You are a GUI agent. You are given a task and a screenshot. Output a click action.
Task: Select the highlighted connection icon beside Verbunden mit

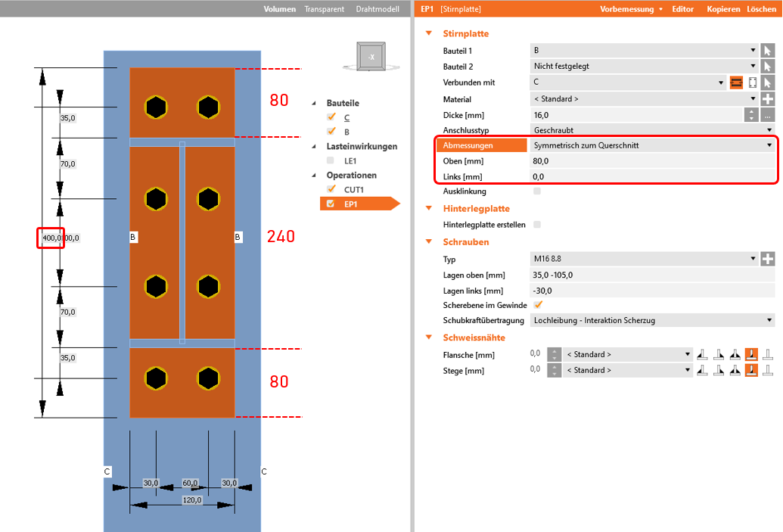click(x=736, y=82)
